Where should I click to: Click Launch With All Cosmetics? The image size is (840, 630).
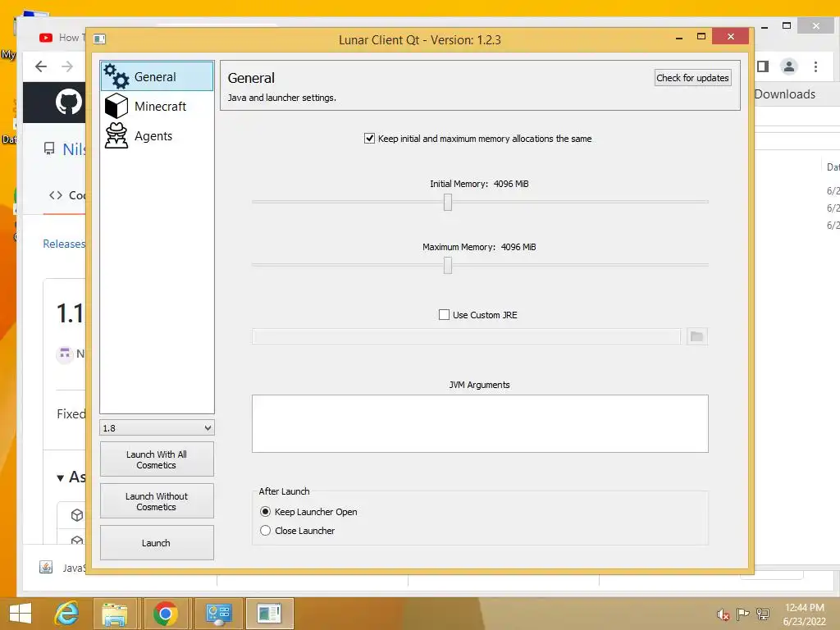pyautogui.click(x=157, y=459)
